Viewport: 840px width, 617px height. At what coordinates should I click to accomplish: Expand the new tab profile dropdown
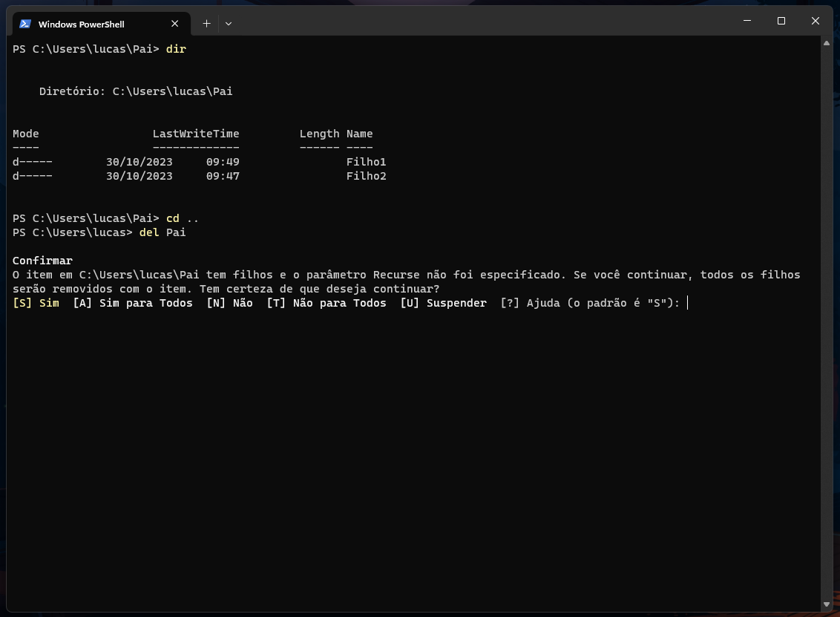tap(229, 24)
